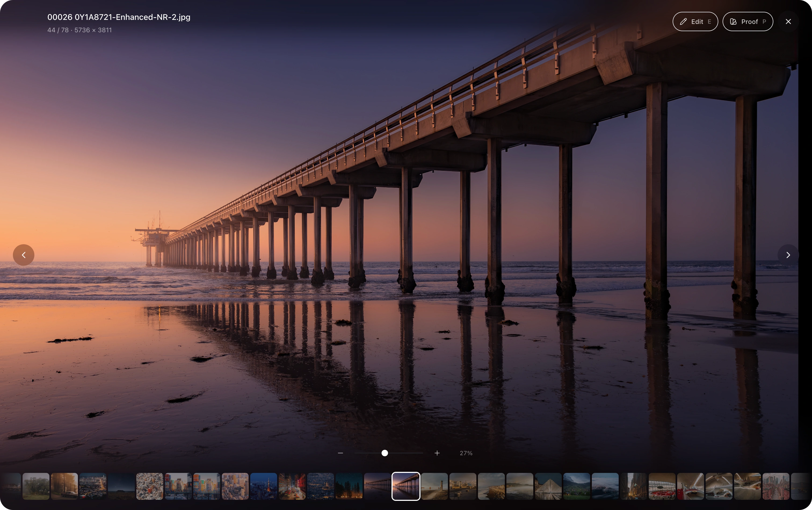The height and width of the screenshot is (510, 812).
Task: Click the highlighted current pier thumbnail
Action: pyautogui.click(x=406, y=486)
